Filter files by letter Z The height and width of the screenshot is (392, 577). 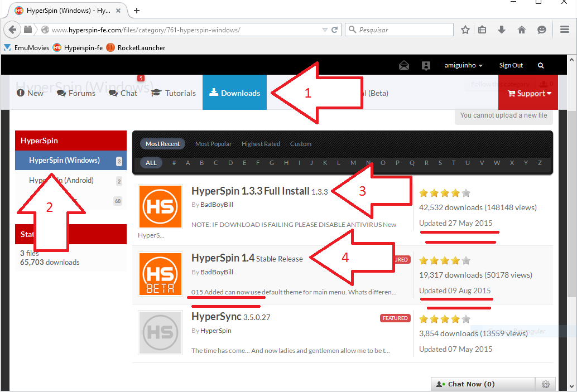(x=540, y=163)
